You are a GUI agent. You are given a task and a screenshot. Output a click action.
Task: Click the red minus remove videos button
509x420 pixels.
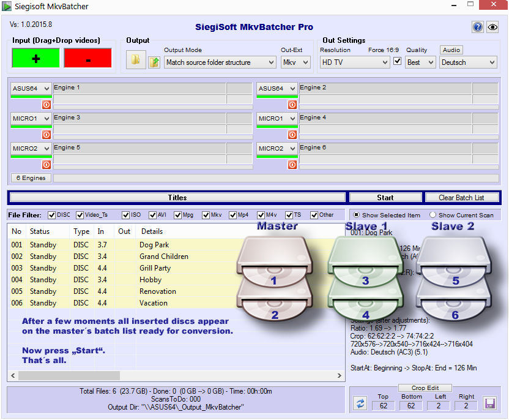point(87,58)
